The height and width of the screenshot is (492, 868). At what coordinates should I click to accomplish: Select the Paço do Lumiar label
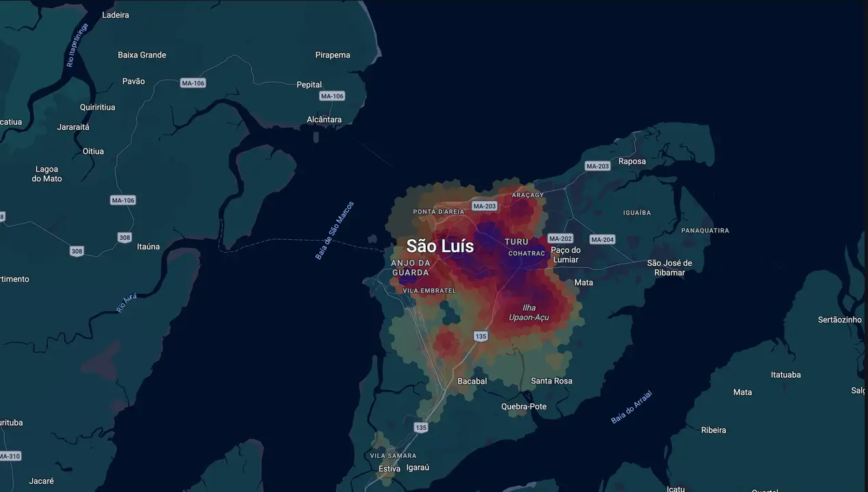(565, 255)
